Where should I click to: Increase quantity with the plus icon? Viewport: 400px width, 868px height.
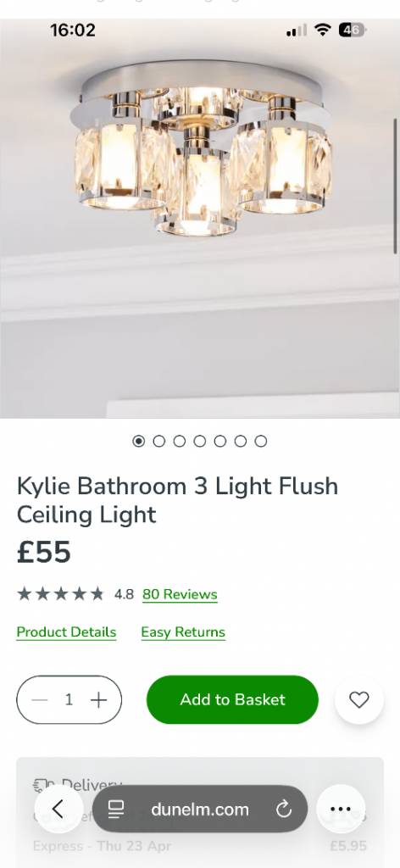(98, 699)
